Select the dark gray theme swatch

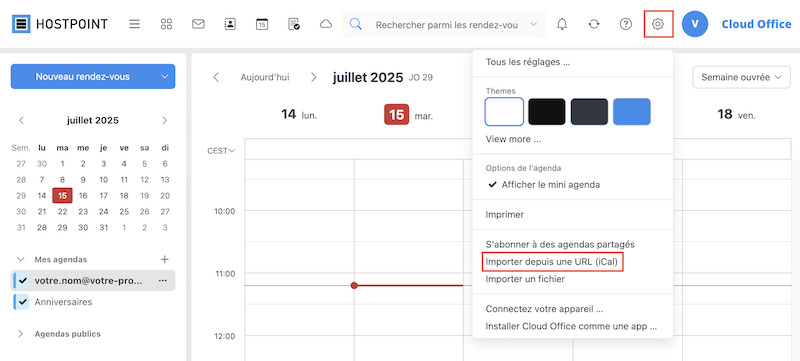coord(589,112)
